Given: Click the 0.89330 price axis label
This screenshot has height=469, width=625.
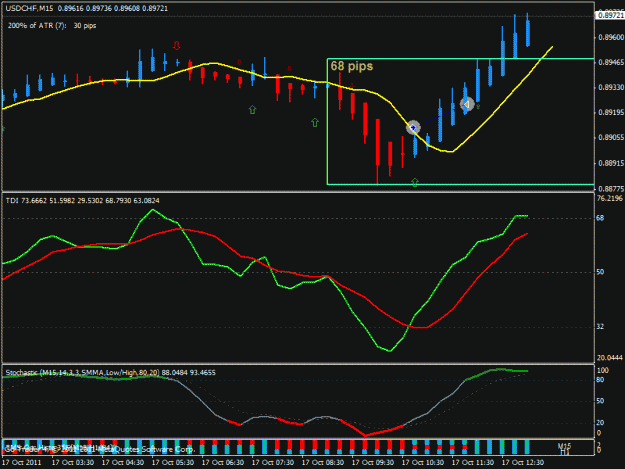Looking at the screenshot, I should (611, 87).
